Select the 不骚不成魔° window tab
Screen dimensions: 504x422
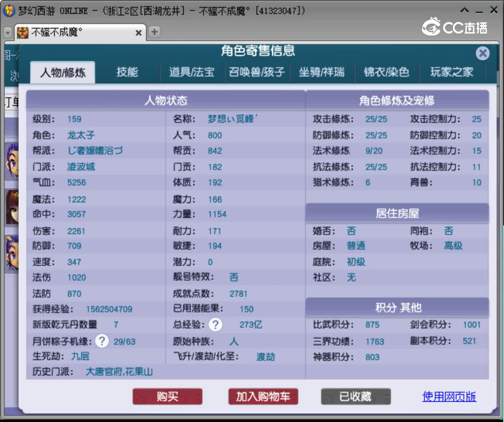(x=80, y=32)
